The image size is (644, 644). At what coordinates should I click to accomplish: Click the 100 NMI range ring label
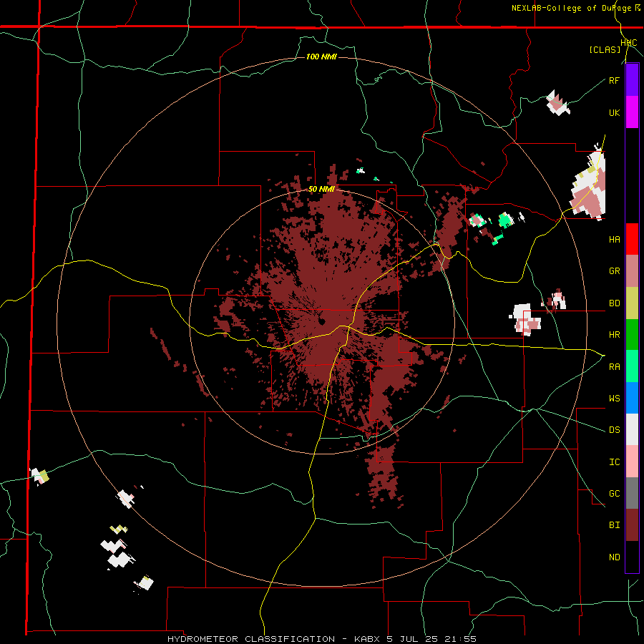click(x=321, y=57)
